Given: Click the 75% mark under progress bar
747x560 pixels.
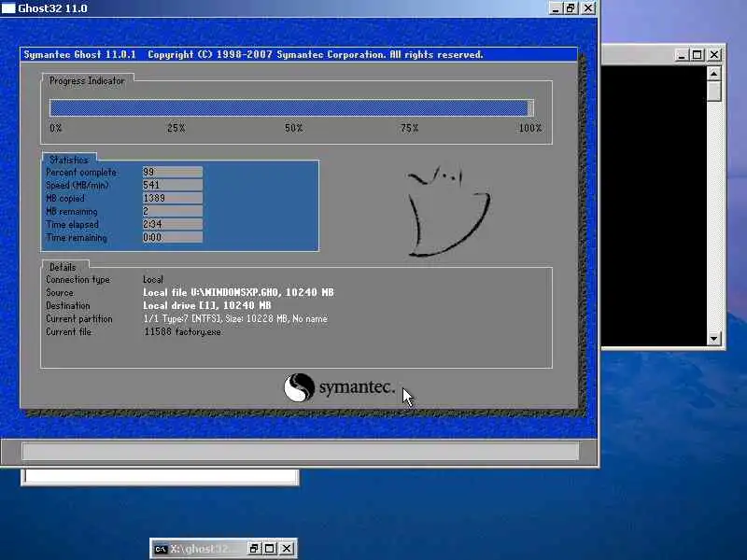Looking at the screenshot, I should coord(409,128).
